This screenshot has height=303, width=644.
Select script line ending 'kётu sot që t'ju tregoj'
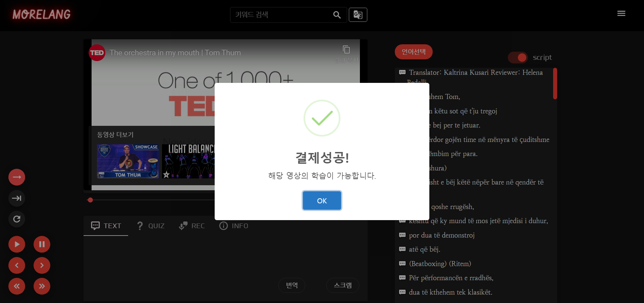(x=463, y=111)
